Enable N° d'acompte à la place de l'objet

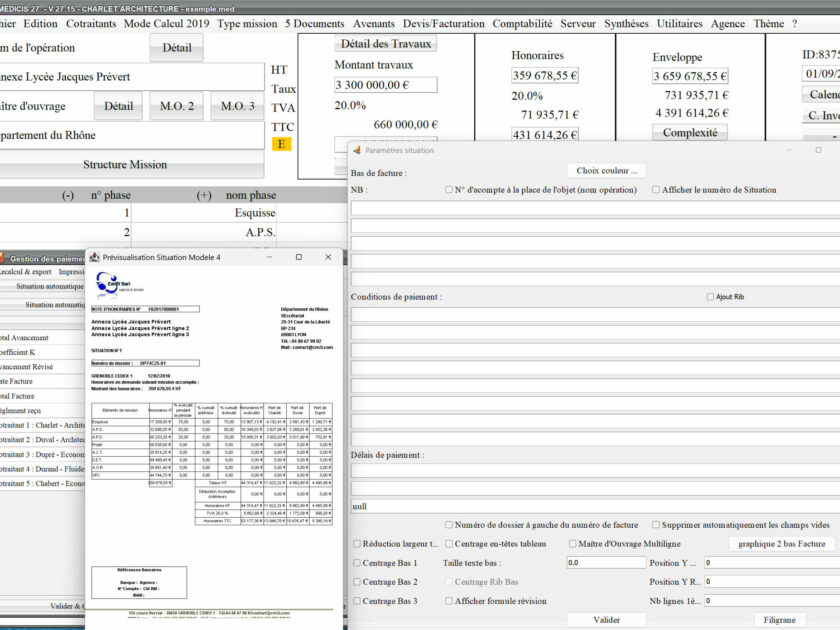[448, 189]
